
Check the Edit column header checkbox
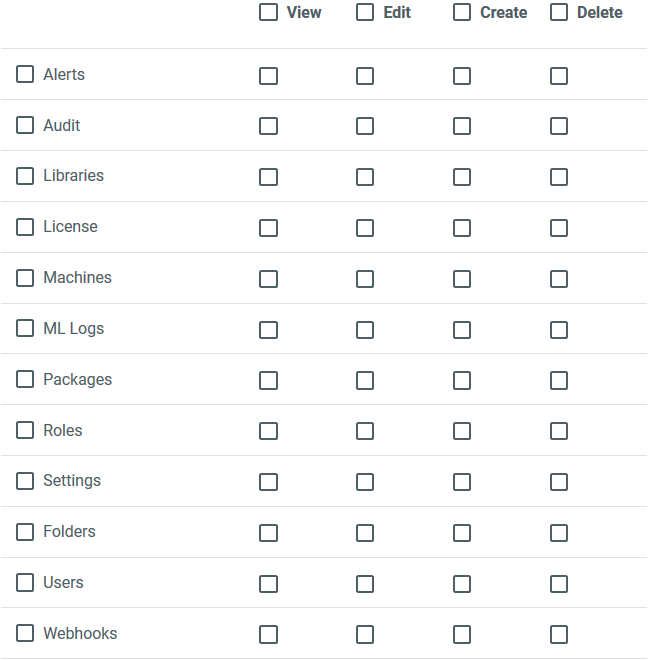(x=365, y=13)
